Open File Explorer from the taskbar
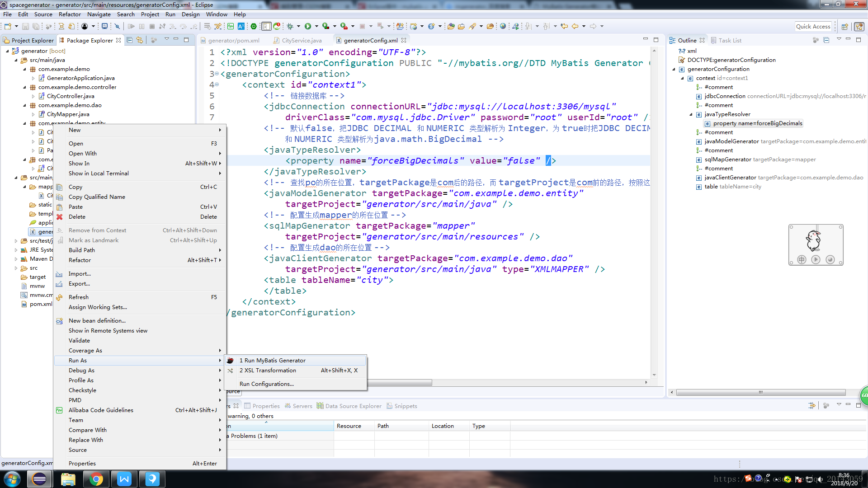 pyautogui.click(x=68, y=479)
